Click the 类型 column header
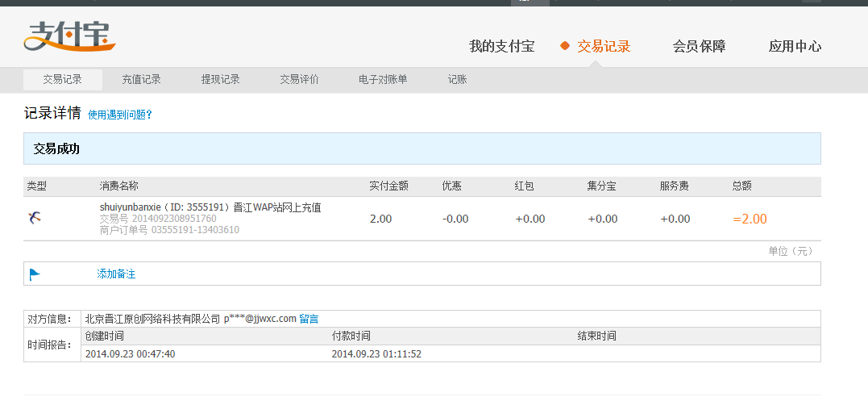Viewport: 868px width, 397px height. [36, 186]
